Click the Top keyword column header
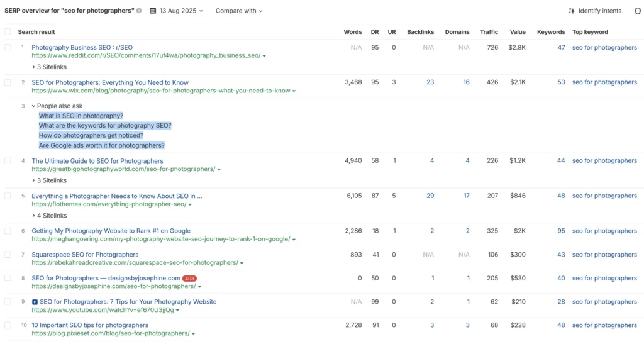 pyautogui.click(x=590, y=32)
